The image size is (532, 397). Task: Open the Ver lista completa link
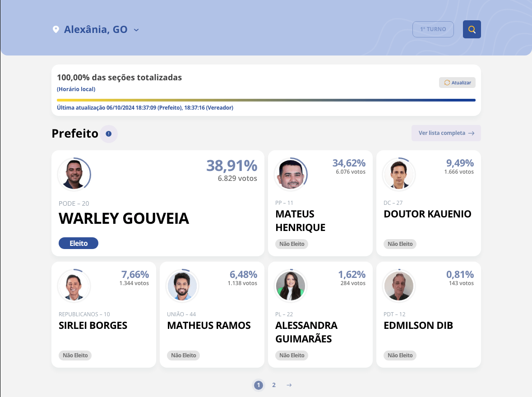[x=446, y=133]
